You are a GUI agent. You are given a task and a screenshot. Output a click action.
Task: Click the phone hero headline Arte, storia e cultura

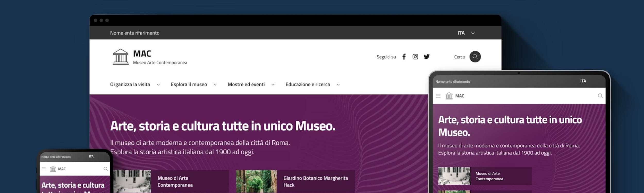tap(73, 188)
